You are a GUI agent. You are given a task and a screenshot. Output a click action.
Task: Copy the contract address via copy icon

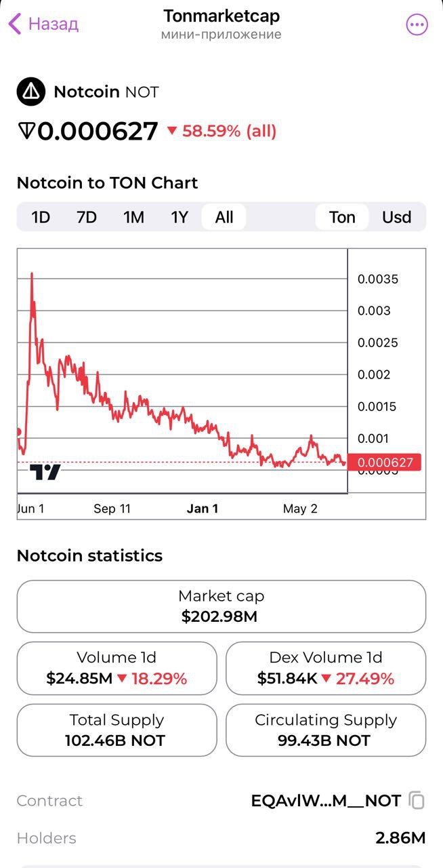417,801
